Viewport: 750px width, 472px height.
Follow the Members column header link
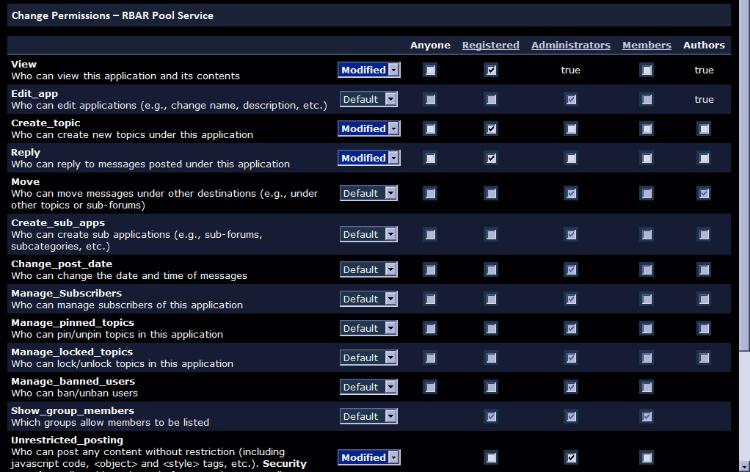646,45
